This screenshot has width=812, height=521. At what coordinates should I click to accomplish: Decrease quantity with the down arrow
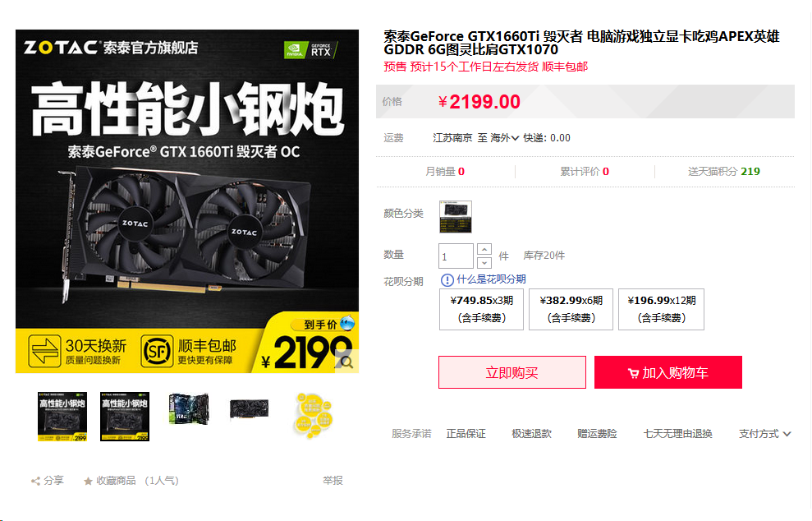(484, 263)
